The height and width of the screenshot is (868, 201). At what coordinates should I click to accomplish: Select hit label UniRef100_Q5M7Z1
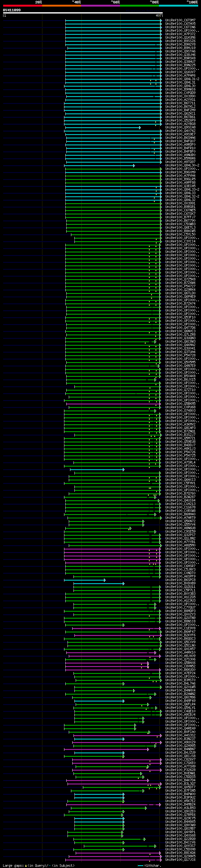180,438
